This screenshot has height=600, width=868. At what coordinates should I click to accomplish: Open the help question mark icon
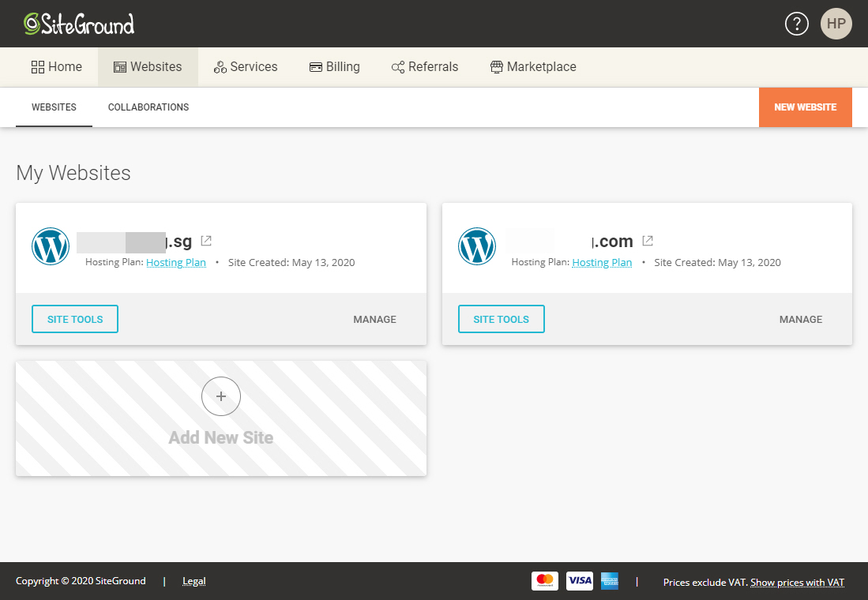click(x=797, y=24)
